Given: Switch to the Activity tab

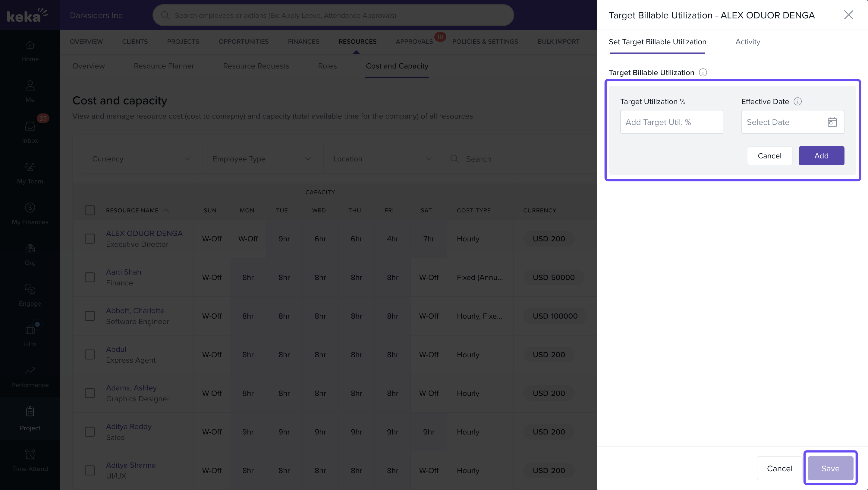Looking at the screenshot, I should tap(747, 42).
